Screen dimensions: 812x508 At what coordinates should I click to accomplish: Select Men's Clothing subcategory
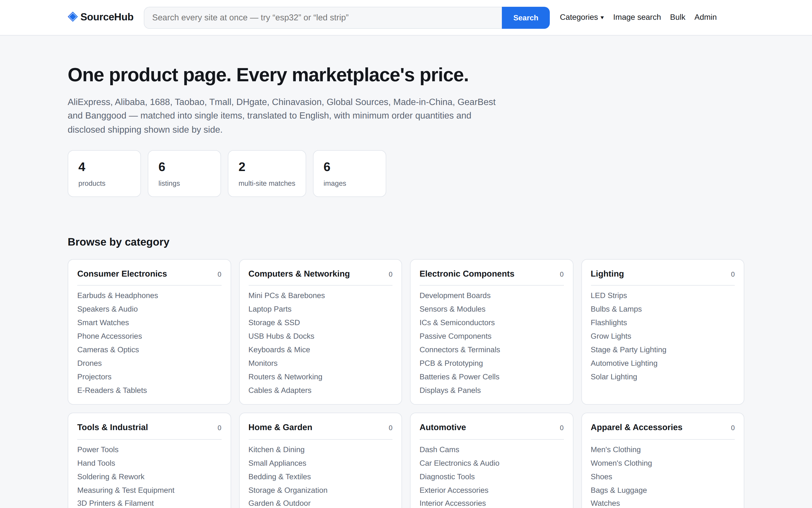pos(615,450)
